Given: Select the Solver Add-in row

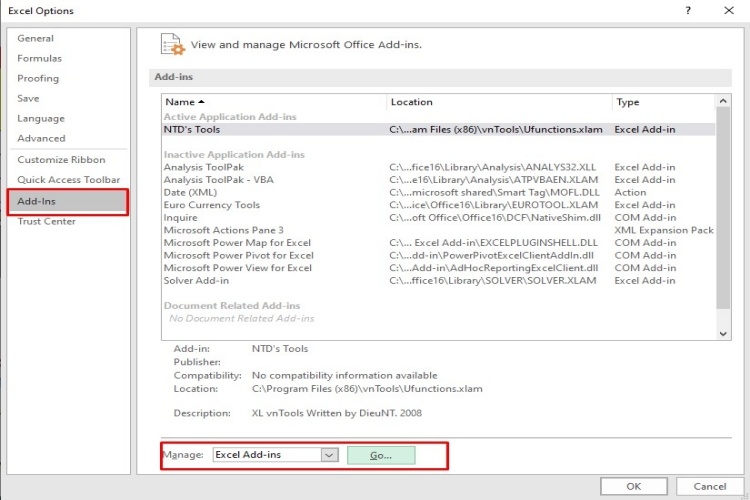Looking at the screenshot, I should pos(439,281).
